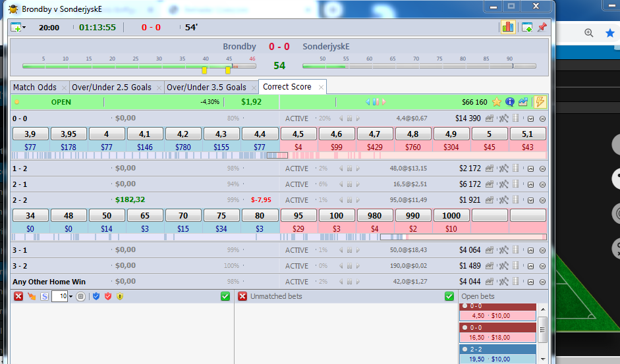Open the price chart icon for 3 - 1
The height and width of the screenshot is (364, 620).
[x=489, y=249]
